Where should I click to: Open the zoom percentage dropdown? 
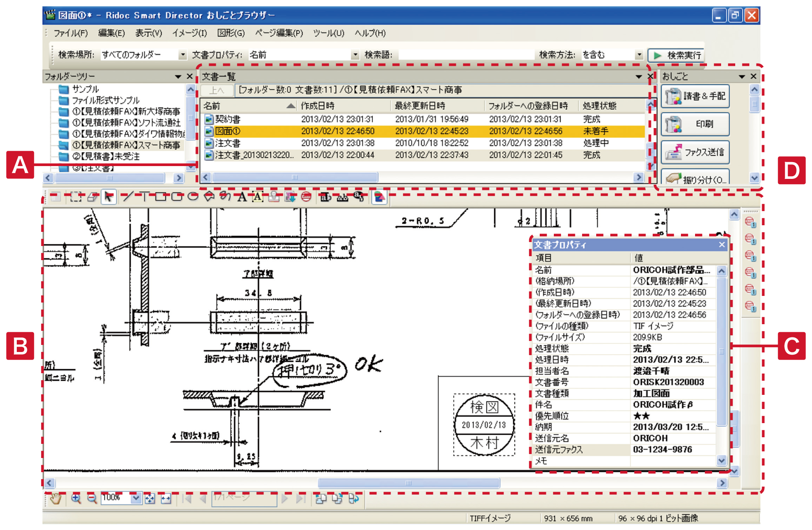tap(136, 498)
